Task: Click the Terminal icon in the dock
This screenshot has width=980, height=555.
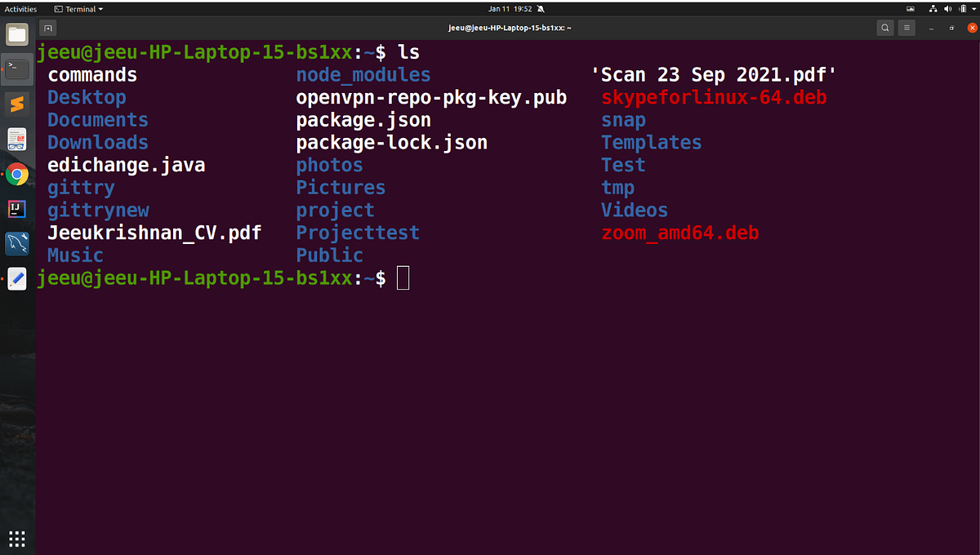Action: [16, 69]
